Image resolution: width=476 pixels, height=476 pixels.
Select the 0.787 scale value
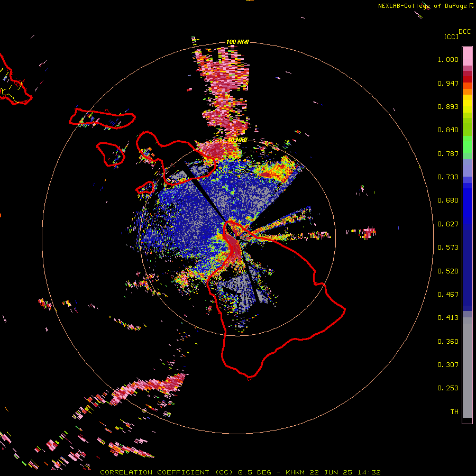(x=448, y=153)
